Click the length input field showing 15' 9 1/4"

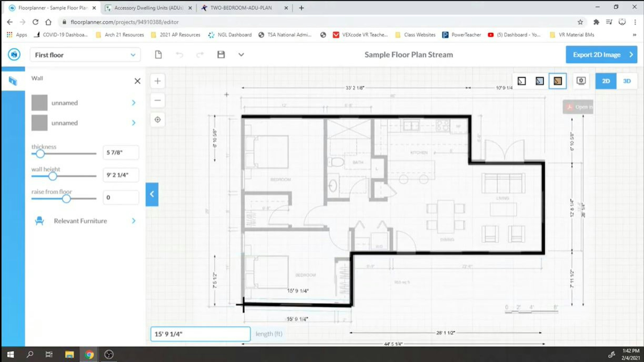tap(200, 334)
